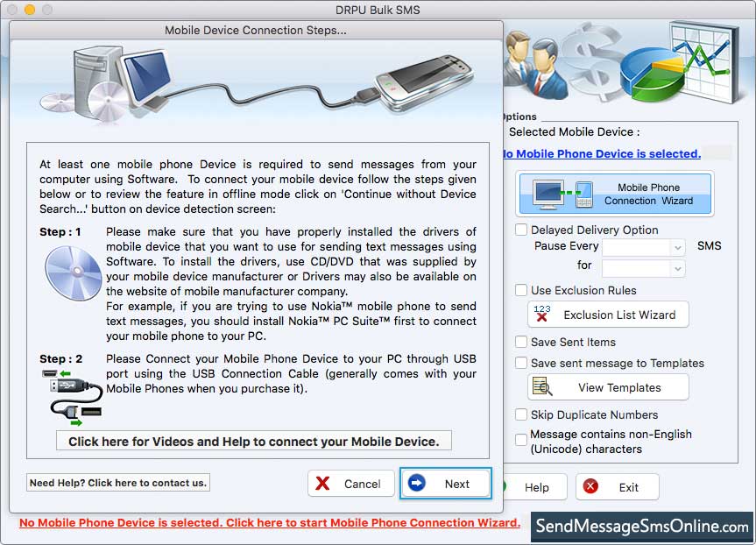Click 'Selected Mobile Device :' label
Viewport: 756px width, 545px height.
[575, 131]
